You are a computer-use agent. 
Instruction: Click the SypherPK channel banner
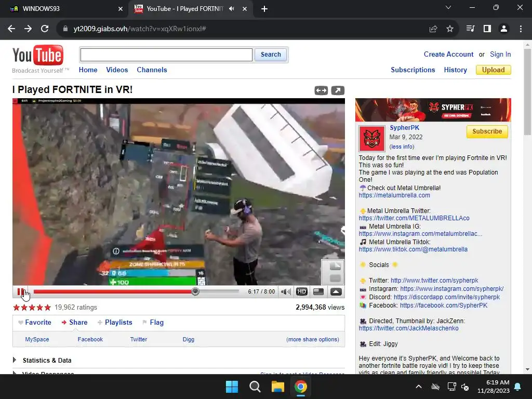click(433, 110)
